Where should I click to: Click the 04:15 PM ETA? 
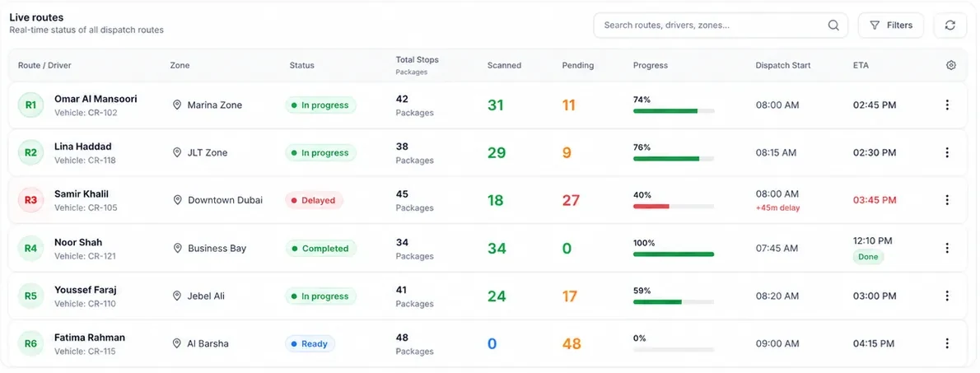click(874, 343)
